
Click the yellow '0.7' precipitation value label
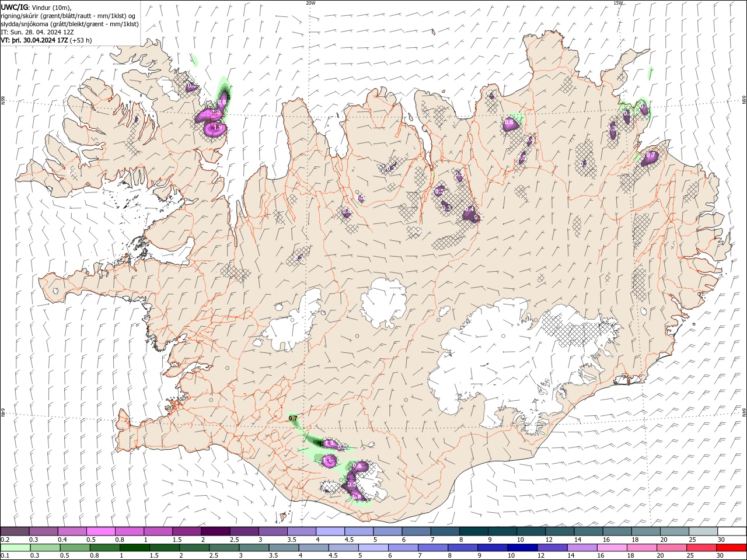point(293,418)
